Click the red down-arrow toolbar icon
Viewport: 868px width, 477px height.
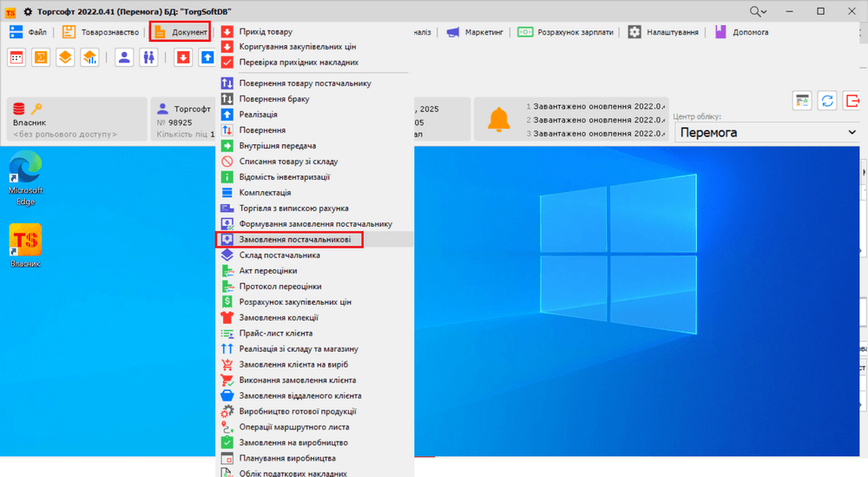click(x=183, y=57)
